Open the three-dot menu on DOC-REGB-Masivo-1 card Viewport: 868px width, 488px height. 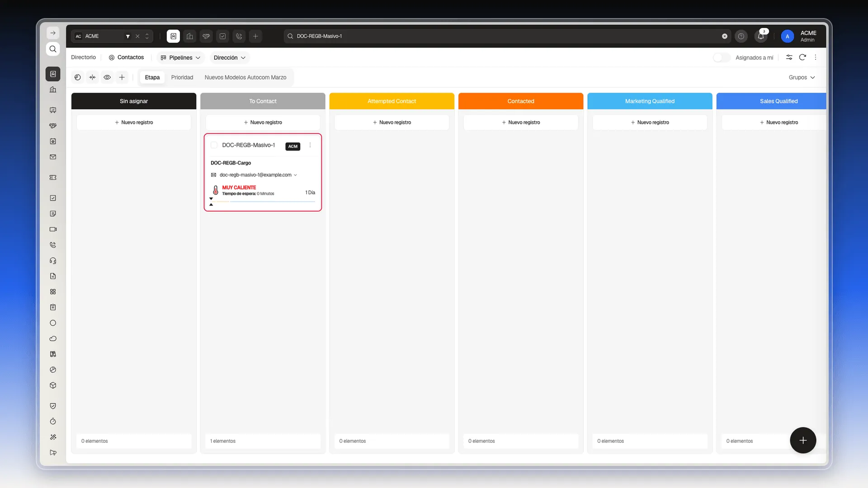310,145
